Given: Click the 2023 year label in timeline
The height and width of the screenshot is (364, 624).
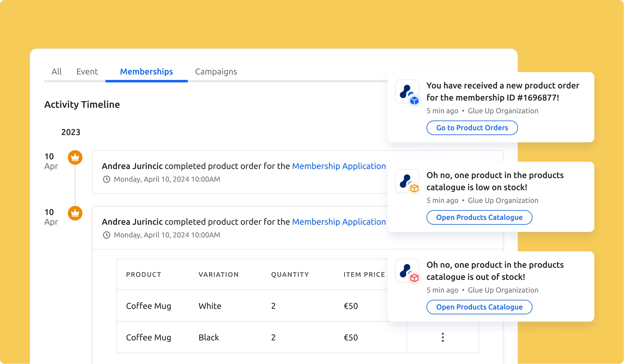Looking at the screenshot, I should click(70, 132).
